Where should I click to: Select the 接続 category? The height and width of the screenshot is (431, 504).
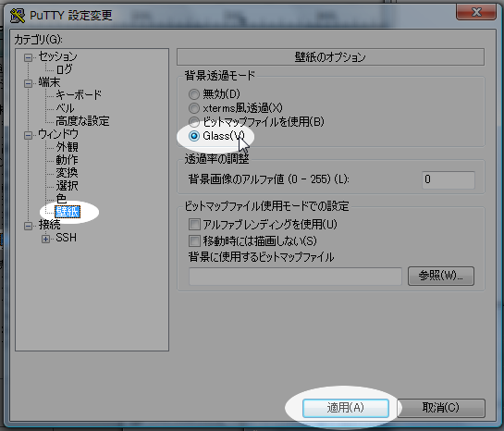pos(49,225)
